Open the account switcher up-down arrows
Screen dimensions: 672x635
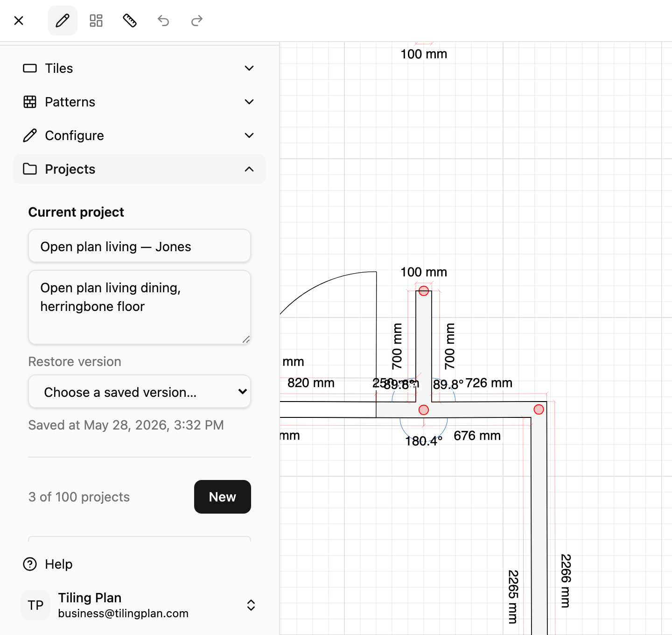251,605
